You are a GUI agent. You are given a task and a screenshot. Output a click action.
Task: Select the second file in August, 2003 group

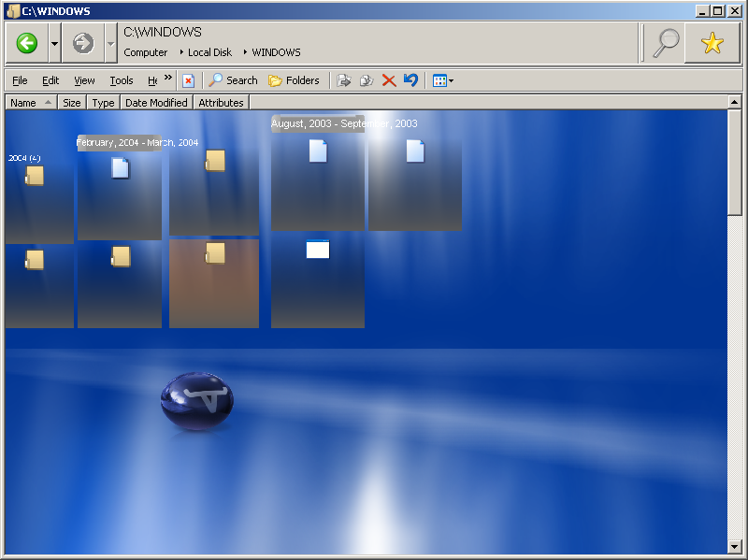click(x=415, y=151)
